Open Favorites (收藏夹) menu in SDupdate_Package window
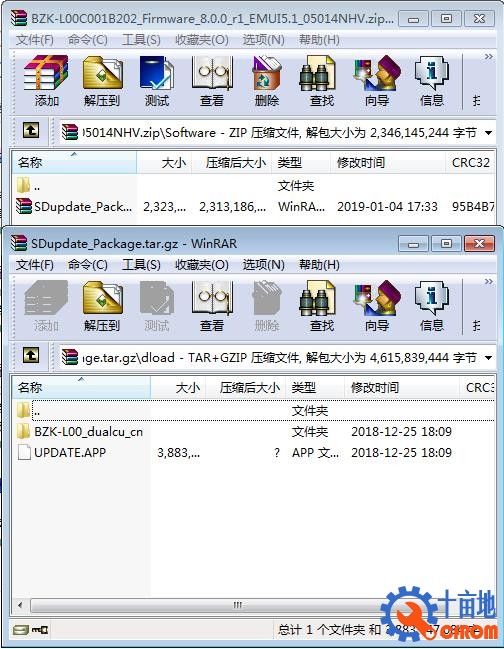 202,265
